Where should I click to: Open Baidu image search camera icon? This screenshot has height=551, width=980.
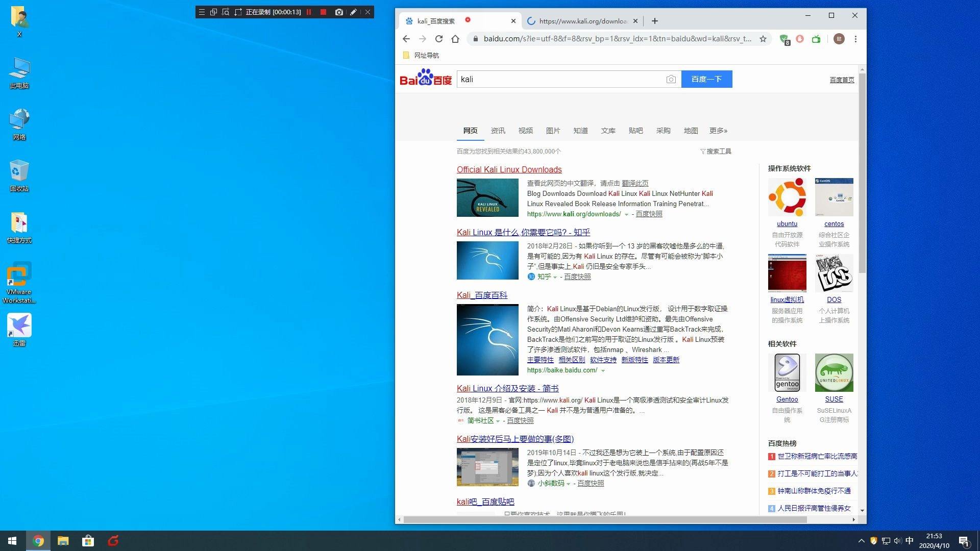(671, 79)
